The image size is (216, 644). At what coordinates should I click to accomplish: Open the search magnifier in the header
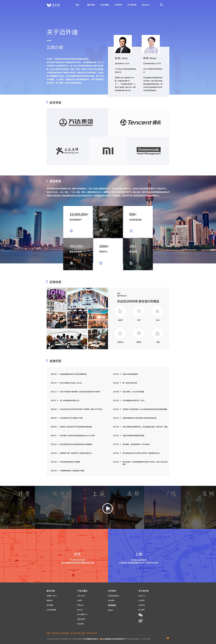[x=161, y=5]
